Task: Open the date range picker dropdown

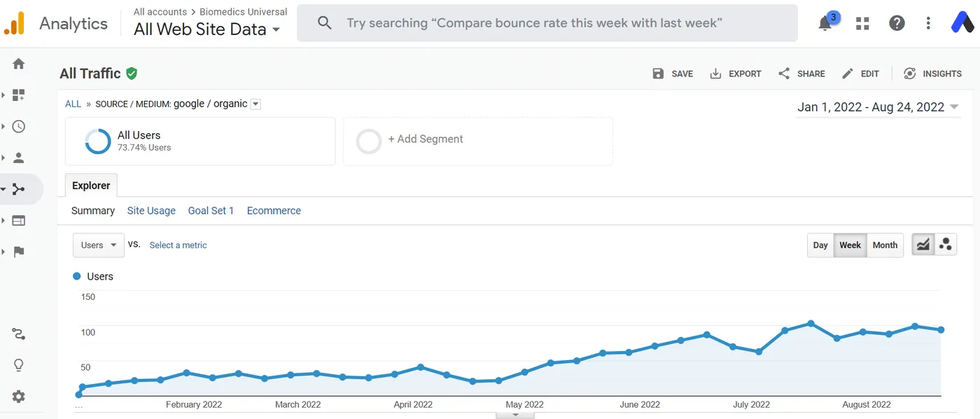Action: [878, 107]
